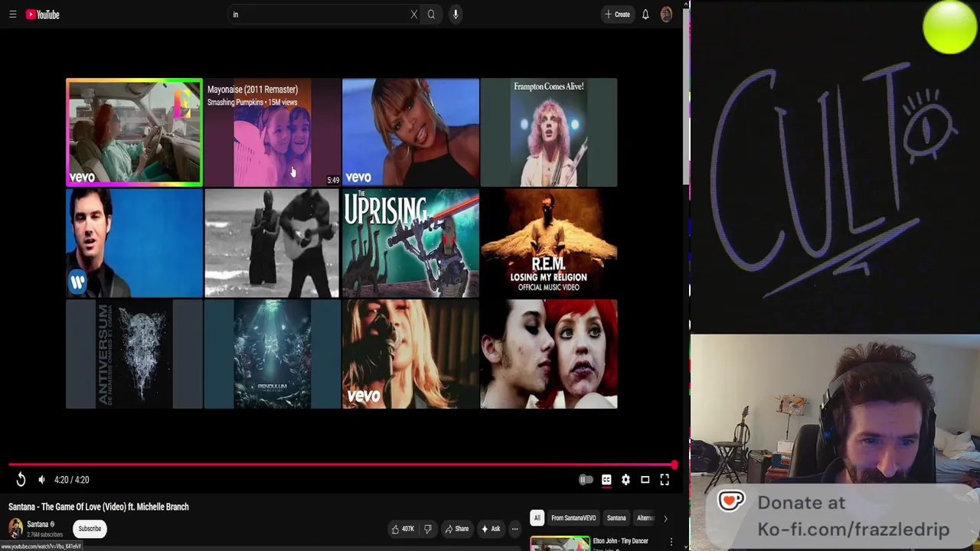Play the red-haired women suggestion
This screenshot has height=551, width=980.
click(x=548, y=354)
